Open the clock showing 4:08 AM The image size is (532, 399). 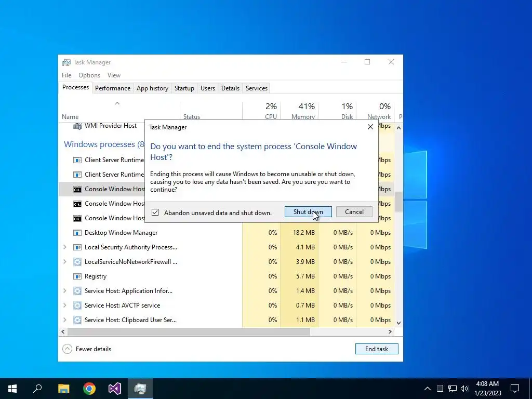(x=488, y=389)
